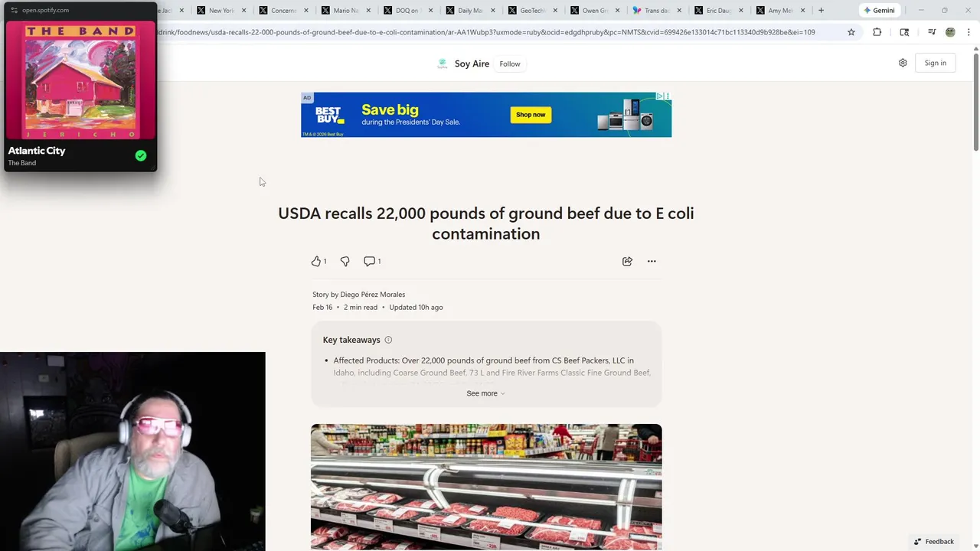Click the thumbs down dislike icon
The height and width of the screenshot is (551, 980).
[x=345, y=262]
